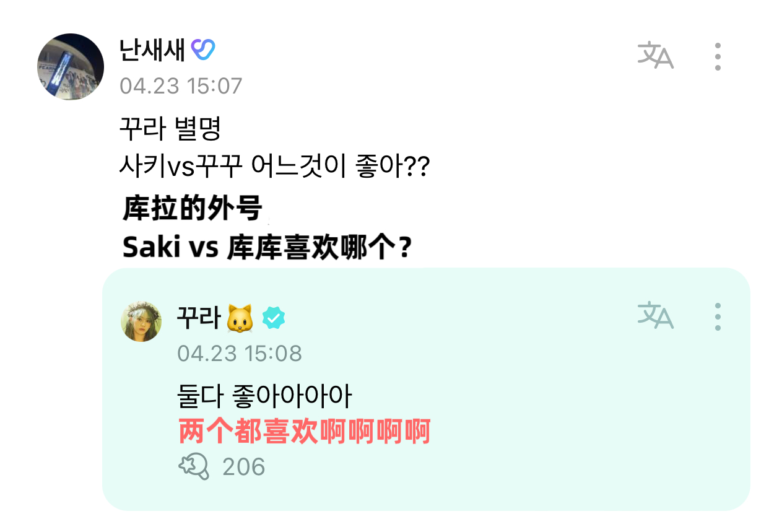Tap the blue emblem beside 난새새's name
This screenshot has height=532, width=769.
pyautogui.click(x=204, y=50)
